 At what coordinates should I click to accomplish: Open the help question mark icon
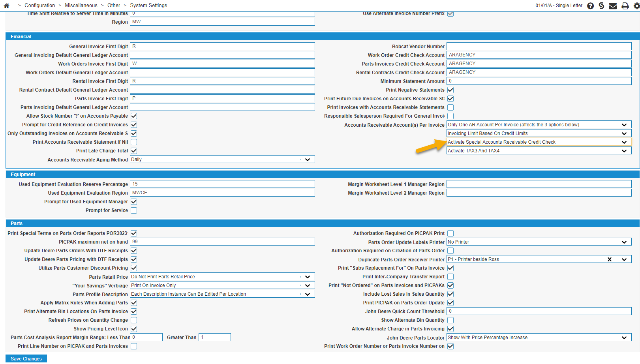(x=590, y=6)
